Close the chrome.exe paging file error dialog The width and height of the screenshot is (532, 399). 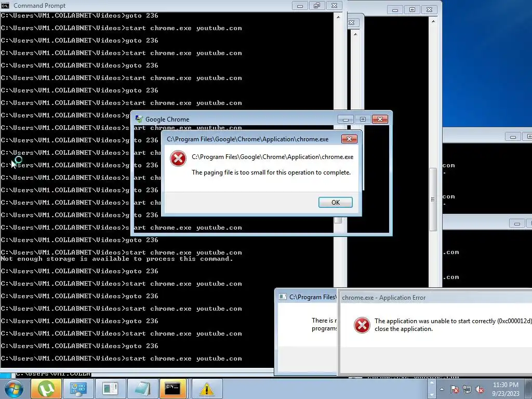[x=349, y=139]
